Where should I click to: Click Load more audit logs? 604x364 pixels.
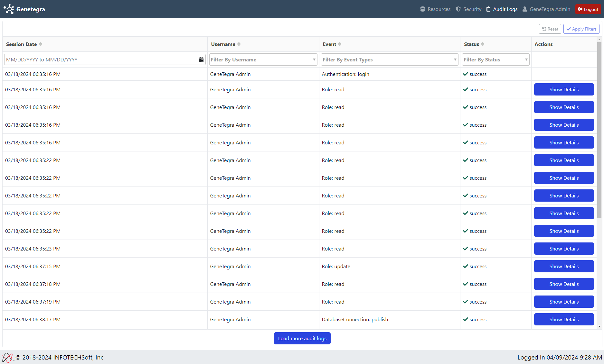click(302, 338)
